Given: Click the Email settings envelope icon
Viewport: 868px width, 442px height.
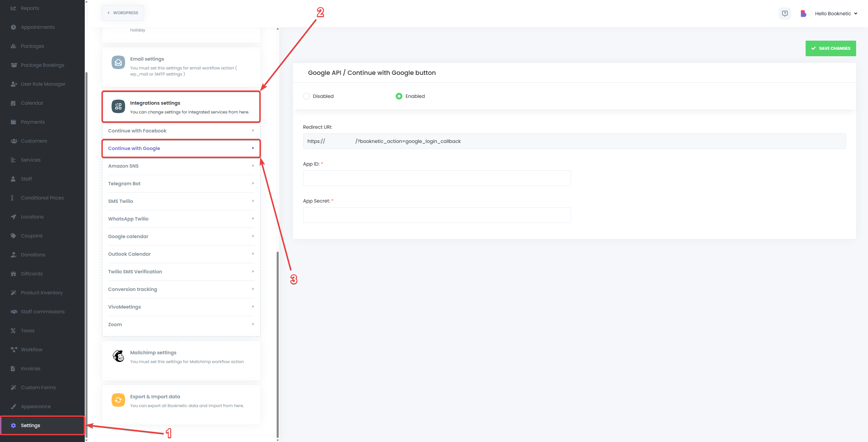Looking at the screenshot, I should pyautogui.click(x=118, y=62).
